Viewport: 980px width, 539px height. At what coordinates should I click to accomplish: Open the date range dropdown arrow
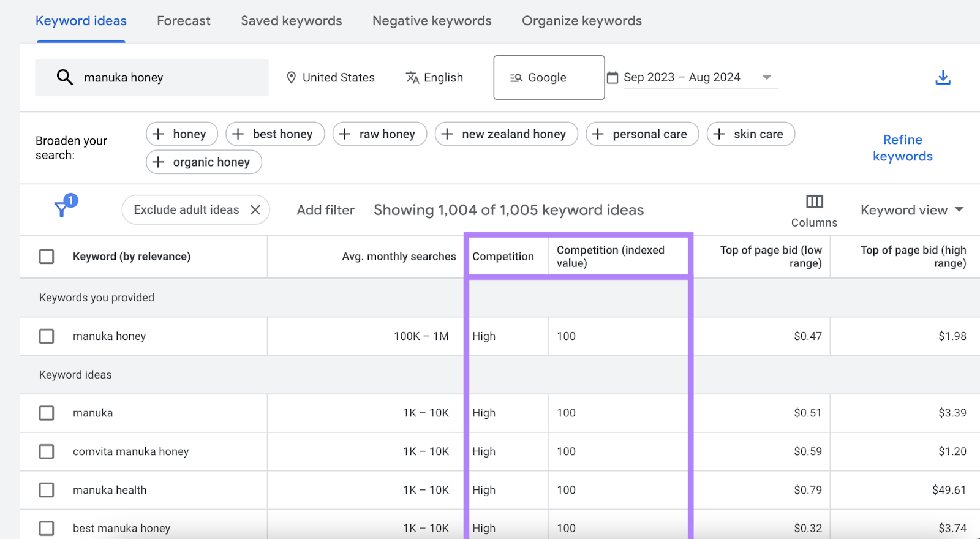point(766,78)
